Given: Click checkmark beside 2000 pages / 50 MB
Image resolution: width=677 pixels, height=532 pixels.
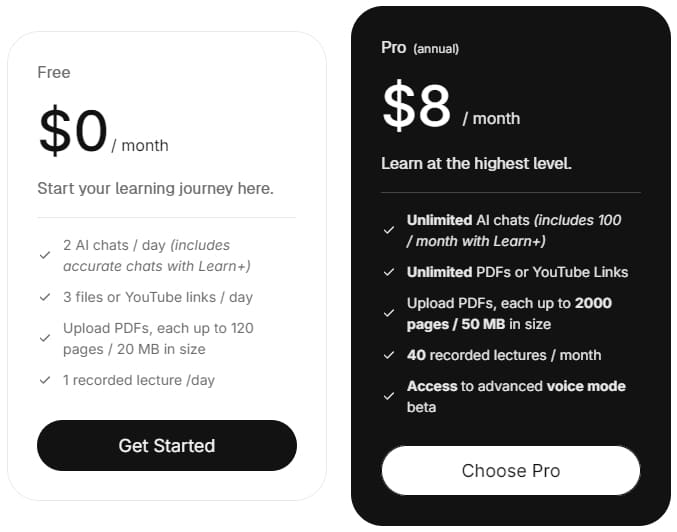Looking at the screenshot, I should pyautogui.click(x=389, y=313).
